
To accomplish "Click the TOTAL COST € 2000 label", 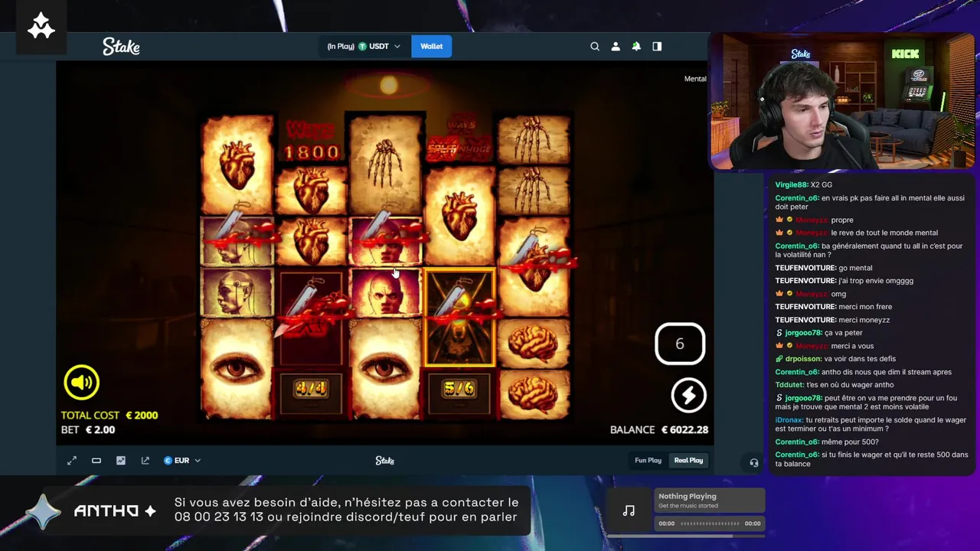I will point(109,416).
